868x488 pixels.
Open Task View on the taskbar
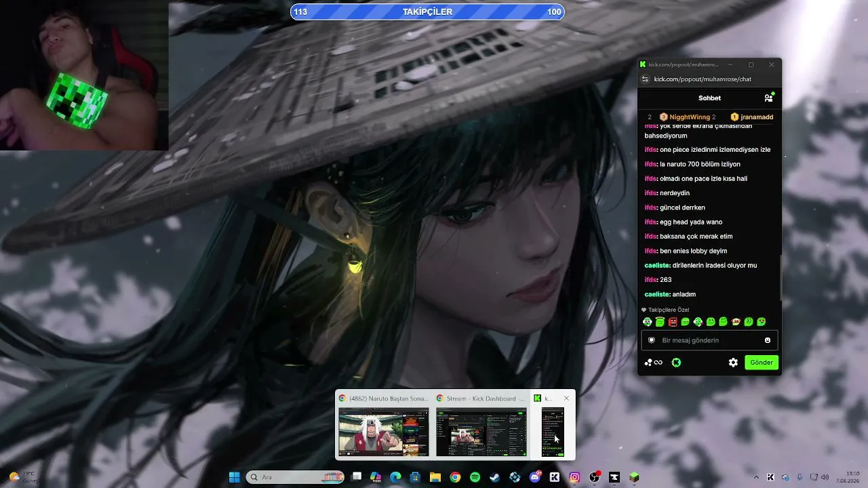(357, 477)
